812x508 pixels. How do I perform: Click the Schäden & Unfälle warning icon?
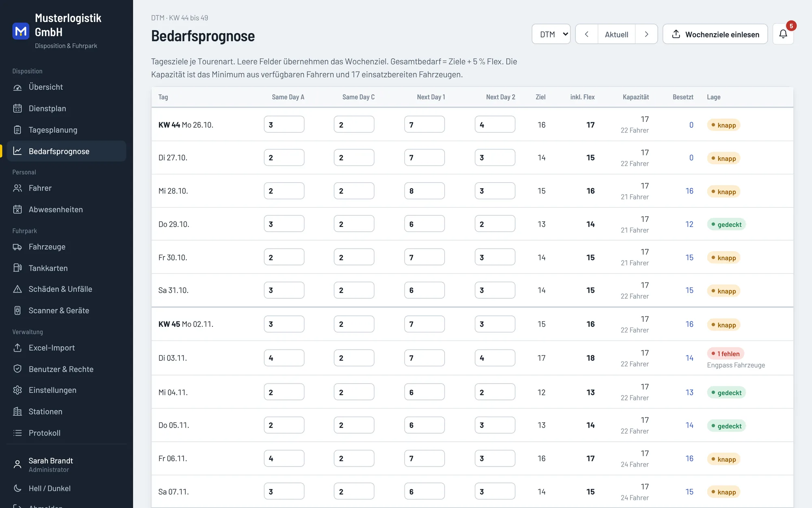click(17, 289)
